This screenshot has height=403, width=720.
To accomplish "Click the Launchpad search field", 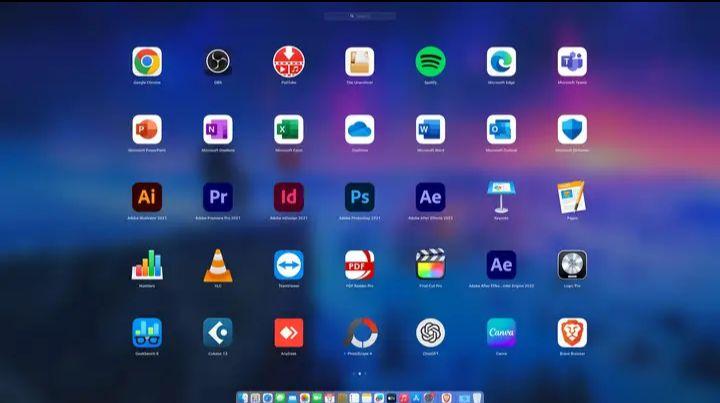I will [360, 16].
